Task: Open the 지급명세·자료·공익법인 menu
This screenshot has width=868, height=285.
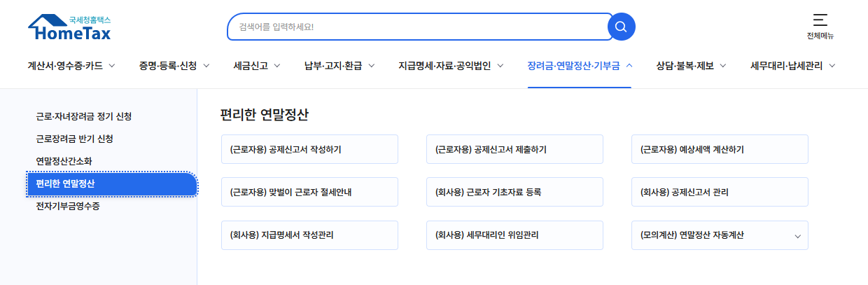Action: pos(445,66)
